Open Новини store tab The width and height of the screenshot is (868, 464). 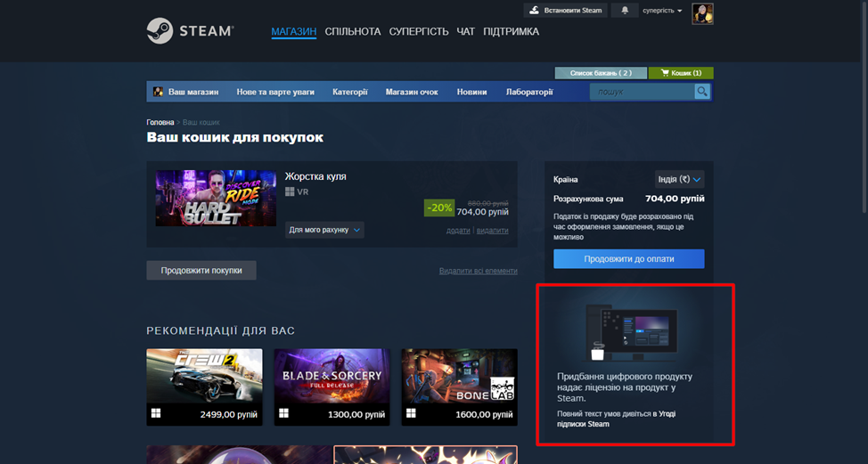click(471, 92)
